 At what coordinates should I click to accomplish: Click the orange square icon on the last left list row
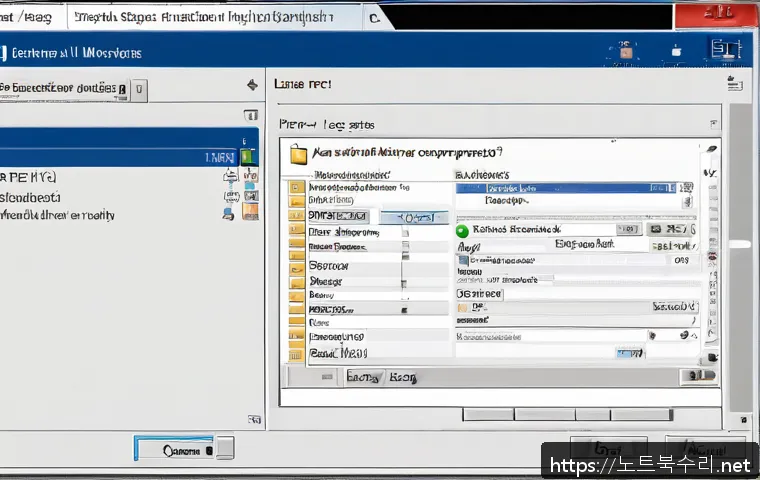(250, 212)
